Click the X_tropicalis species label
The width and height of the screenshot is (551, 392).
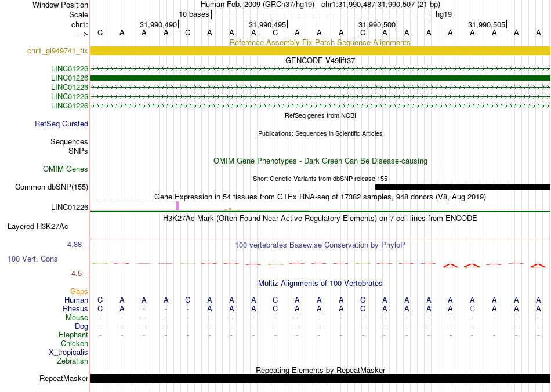click(x=68, y=353)
